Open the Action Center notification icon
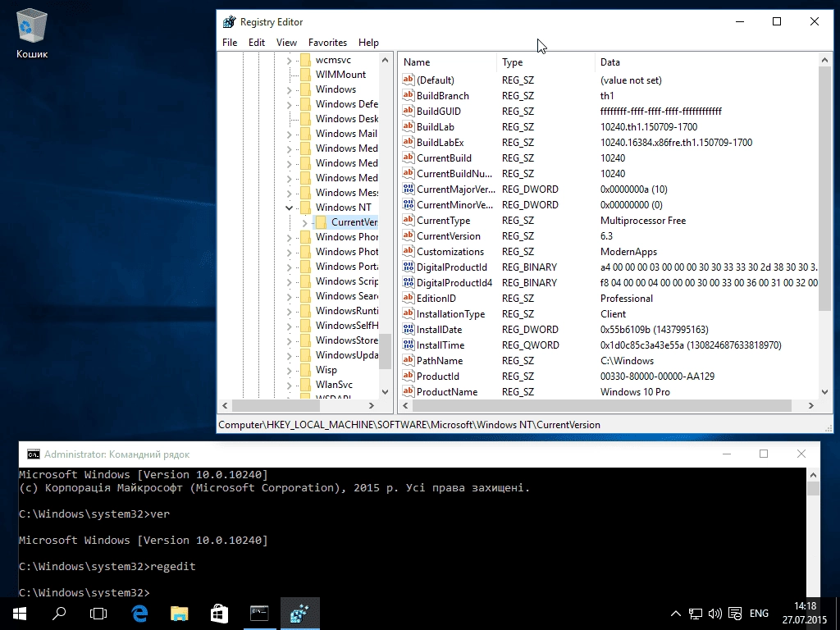 click(x=735, y=614)
